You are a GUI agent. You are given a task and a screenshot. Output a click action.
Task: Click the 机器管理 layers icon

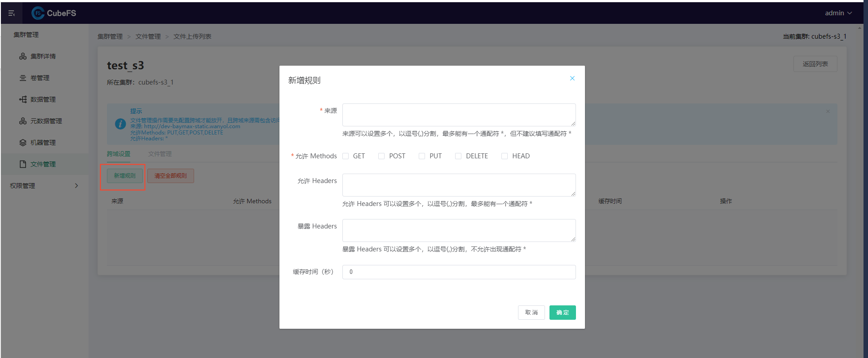pos(23,143)
